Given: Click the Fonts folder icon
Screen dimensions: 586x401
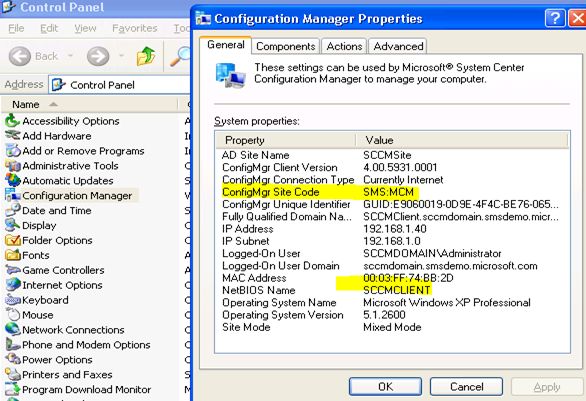Looking at the screenshot, I should pos(12,255).
